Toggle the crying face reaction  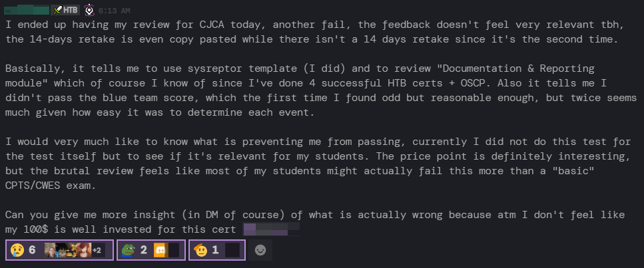(x=16, y=251)
